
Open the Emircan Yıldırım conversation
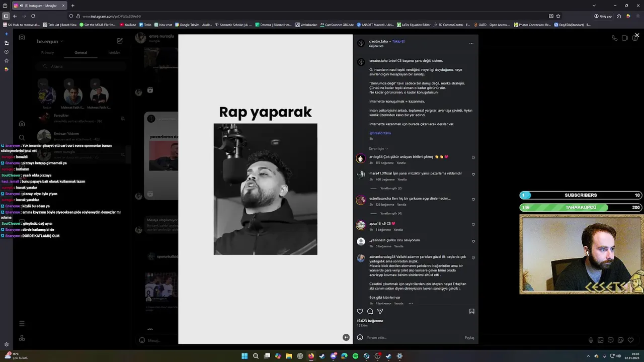(x=80, y=136)
